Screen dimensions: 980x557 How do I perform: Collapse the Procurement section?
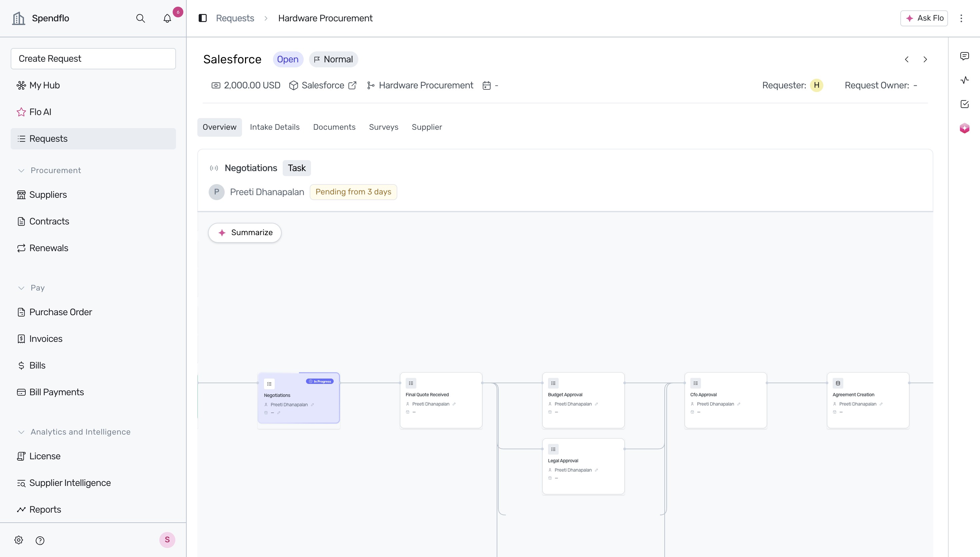[x=21, y=171]
